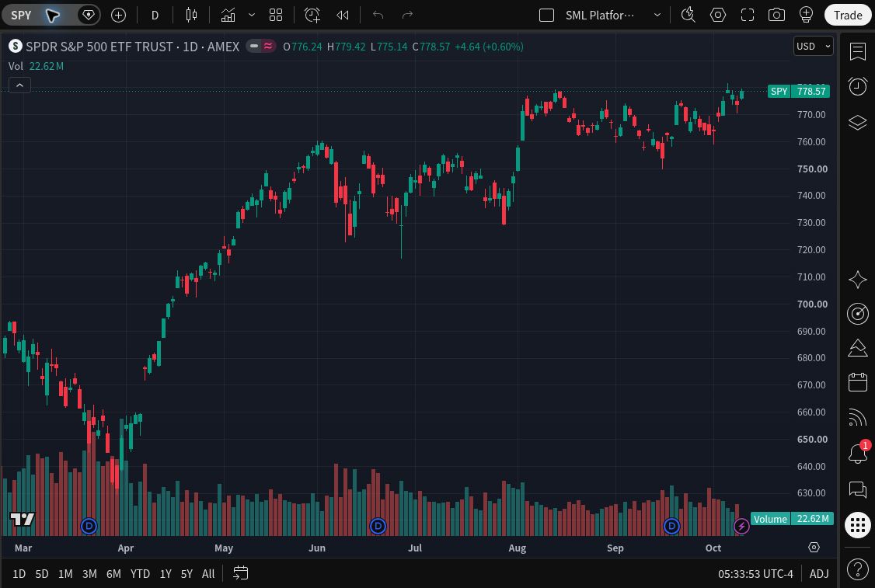Redo the last chart action
Viewport: 875px width, 588px height.
click(407, 15)
